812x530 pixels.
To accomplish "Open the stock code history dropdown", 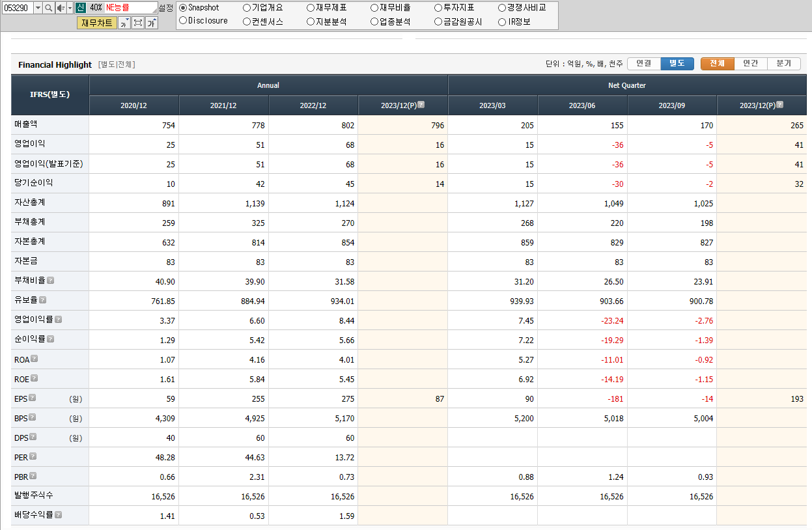I will tap(38, 8).
